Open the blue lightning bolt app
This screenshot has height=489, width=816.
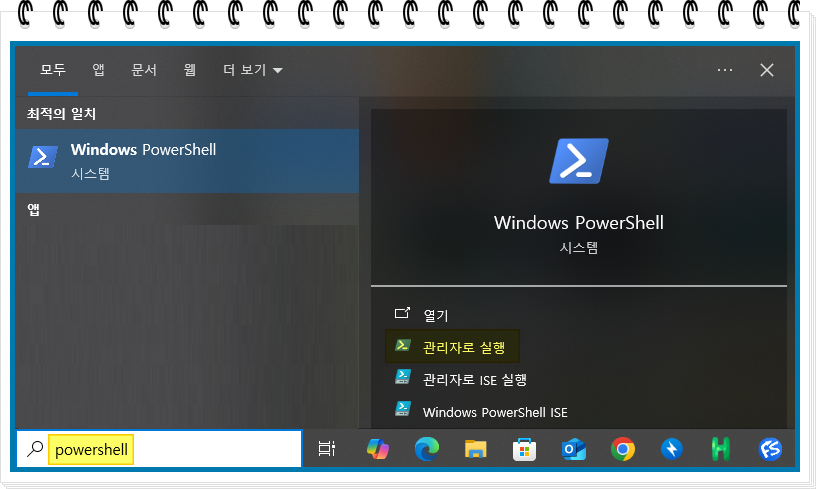(x=672, y=449)
